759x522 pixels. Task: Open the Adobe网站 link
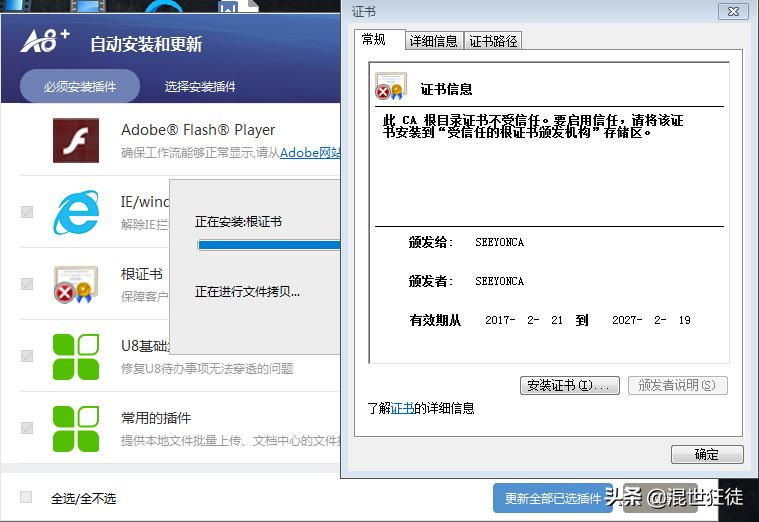[x=310, y=153]
